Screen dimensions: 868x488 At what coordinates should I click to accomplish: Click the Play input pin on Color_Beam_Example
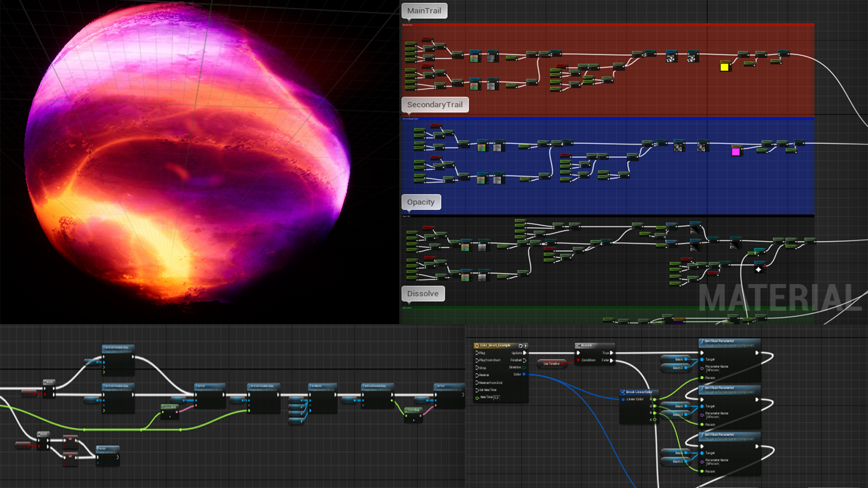coord(476,353)
